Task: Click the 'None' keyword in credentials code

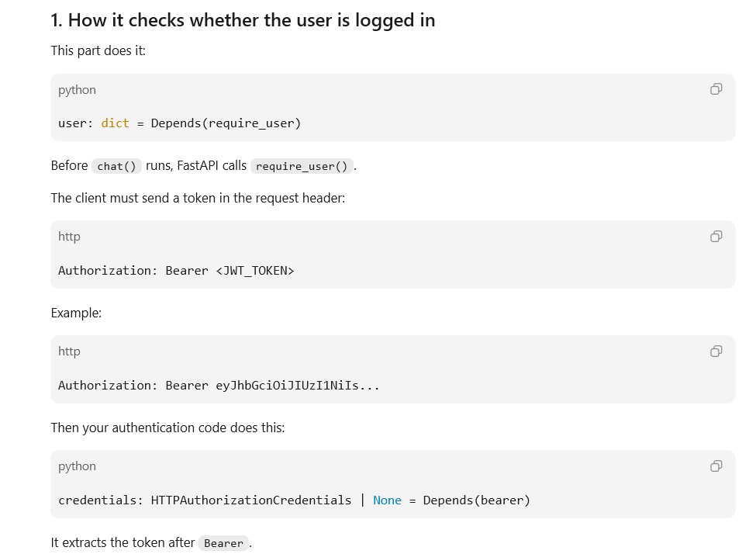Action: pyautogui.click(x=387, y=500)
